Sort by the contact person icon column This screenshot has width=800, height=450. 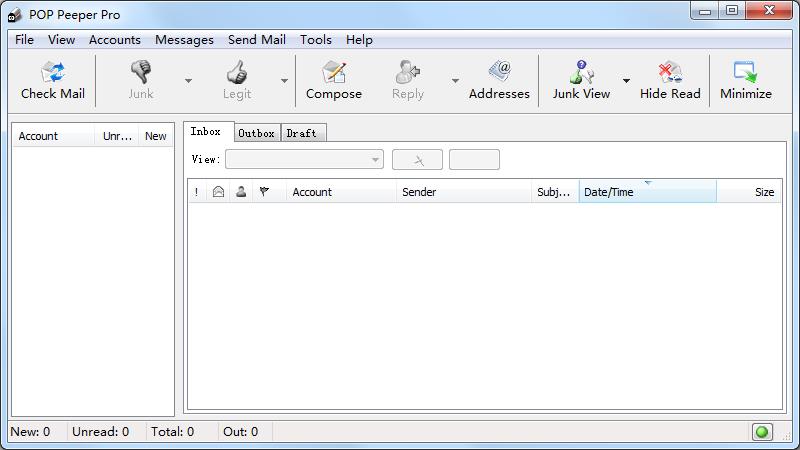(x=241, y=192)
